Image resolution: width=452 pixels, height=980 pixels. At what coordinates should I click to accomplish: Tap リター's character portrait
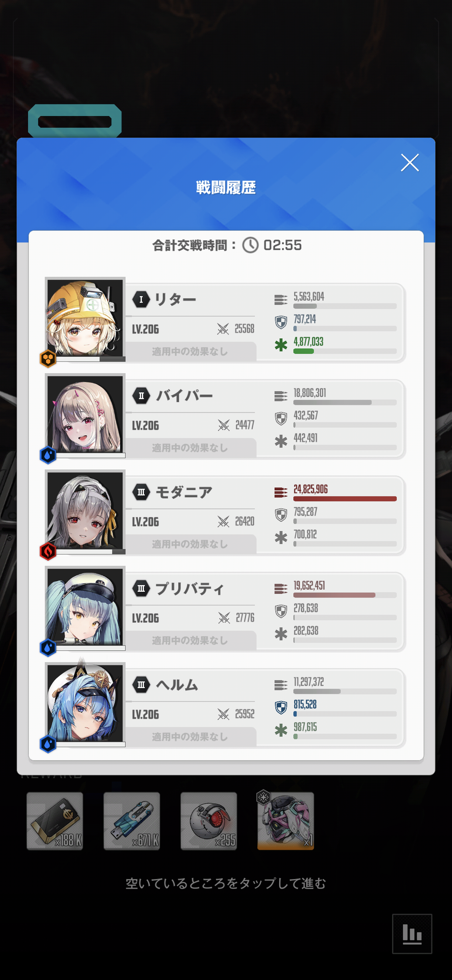click(85, 318)
